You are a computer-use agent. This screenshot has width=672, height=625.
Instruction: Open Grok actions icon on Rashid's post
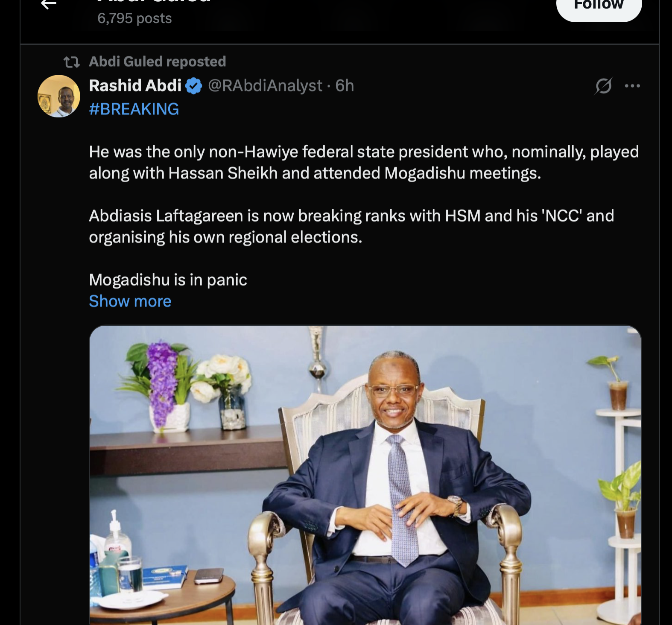(x=604, y=86)
